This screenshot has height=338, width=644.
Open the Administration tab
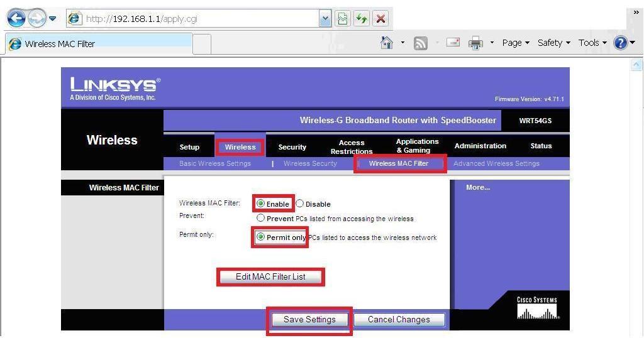coord(480,146)
